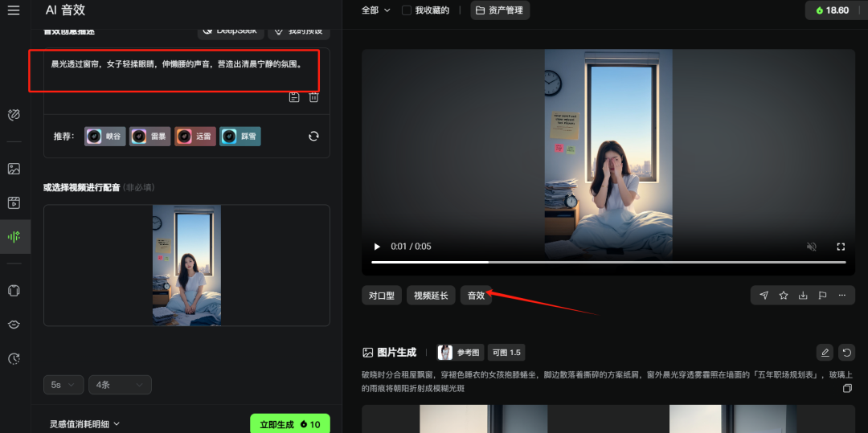Expand 灵感值消耗明细 details
868x433 pixels.
coord(84,423)
